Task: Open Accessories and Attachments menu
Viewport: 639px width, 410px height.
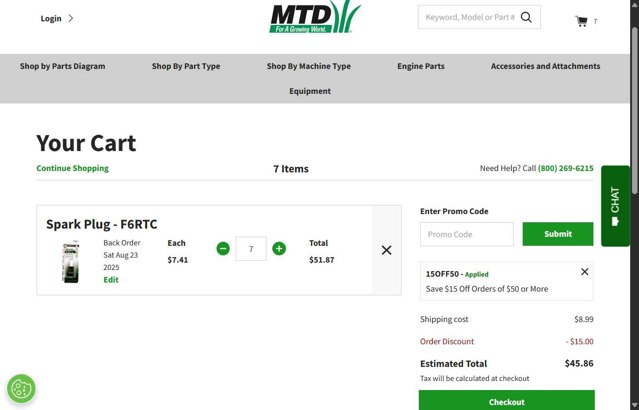Action: [x=545, y=66]
